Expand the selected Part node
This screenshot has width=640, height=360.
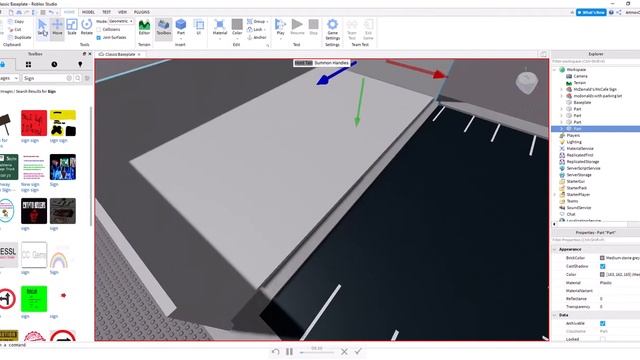[562, 129]
